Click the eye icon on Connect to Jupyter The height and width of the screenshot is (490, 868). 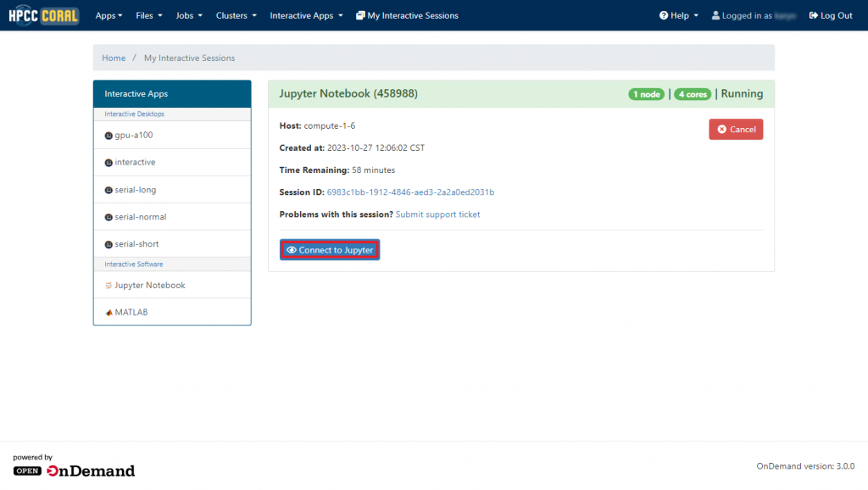(292, 249)
